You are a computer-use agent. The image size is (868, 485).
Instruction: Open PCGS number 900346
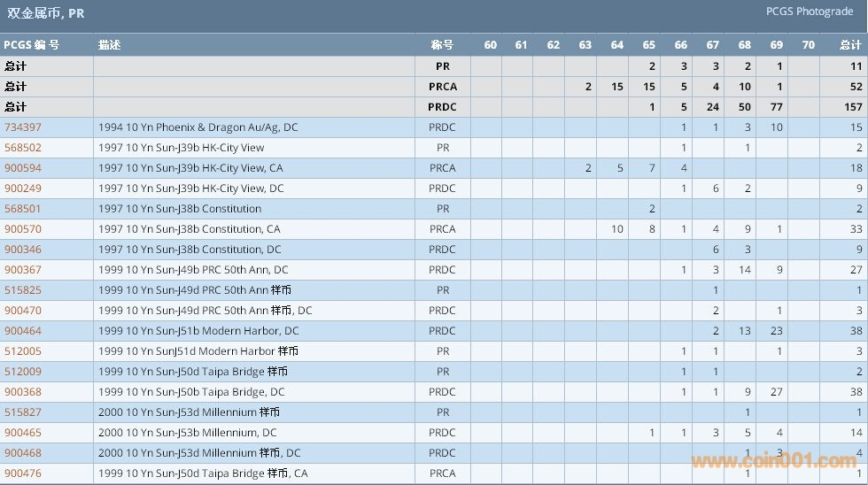(23, 250)
